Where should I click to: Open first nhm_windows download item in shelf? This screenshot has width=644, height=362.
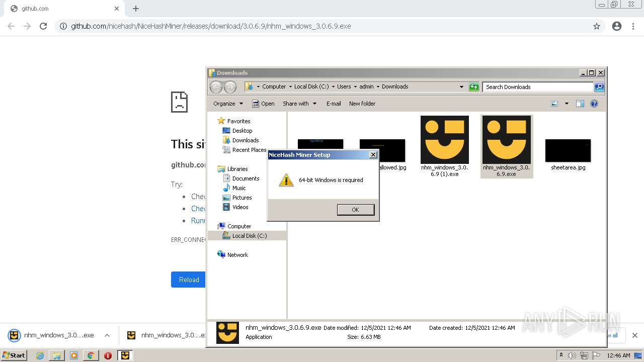pyautogui.click(x=52, y=335)
